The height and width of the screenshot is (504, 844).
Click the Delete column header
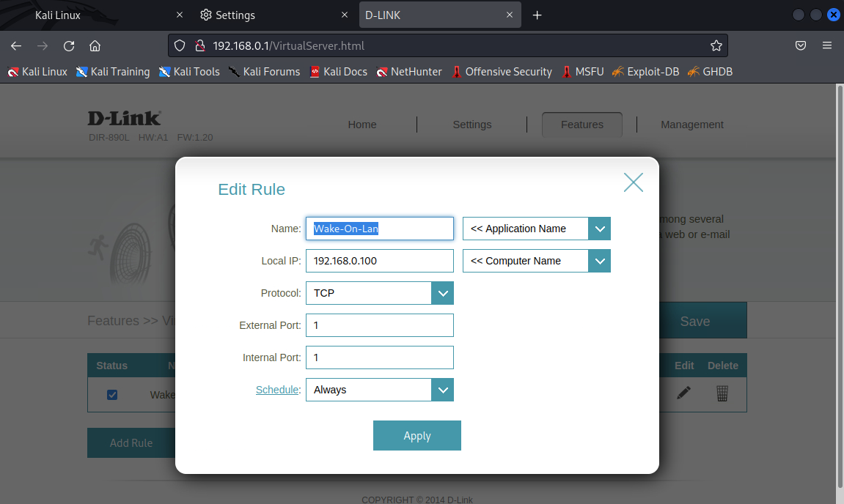(723, 366)
